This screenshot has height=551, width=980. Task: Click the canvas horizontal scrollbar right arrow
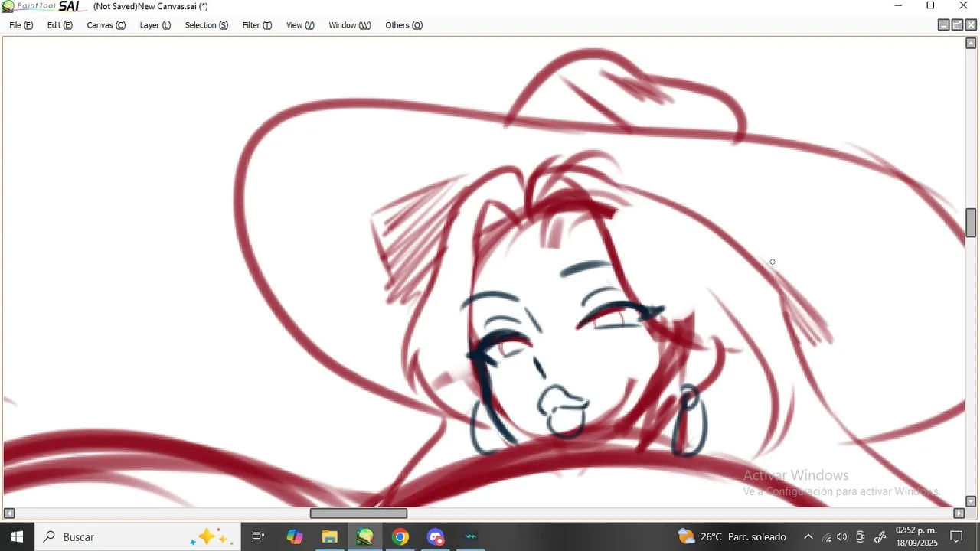pos(959,513)
